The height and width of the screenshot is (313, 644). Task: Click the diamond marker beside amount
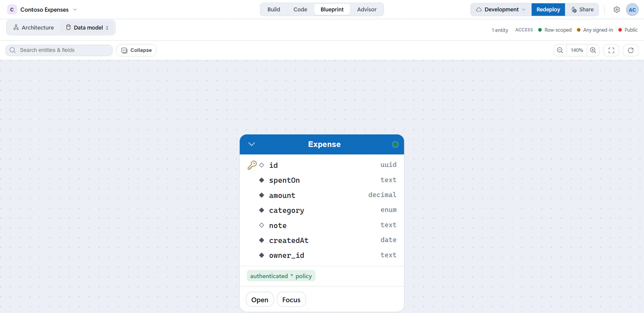(x=262, y=195)
